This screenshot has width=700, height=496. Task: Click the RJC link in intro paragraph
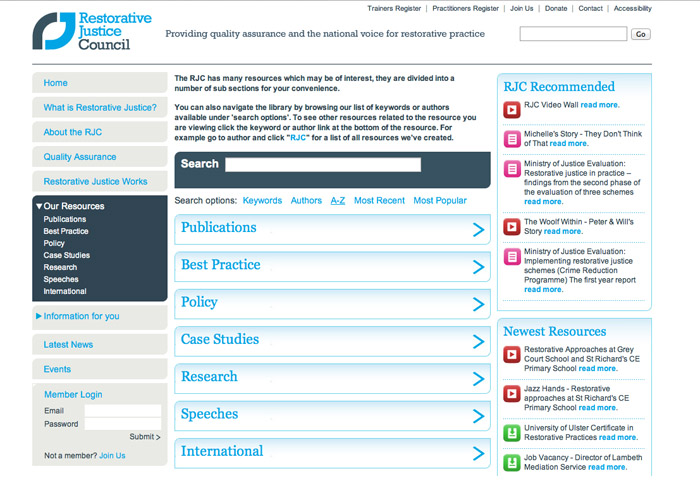tap(298, 138)
